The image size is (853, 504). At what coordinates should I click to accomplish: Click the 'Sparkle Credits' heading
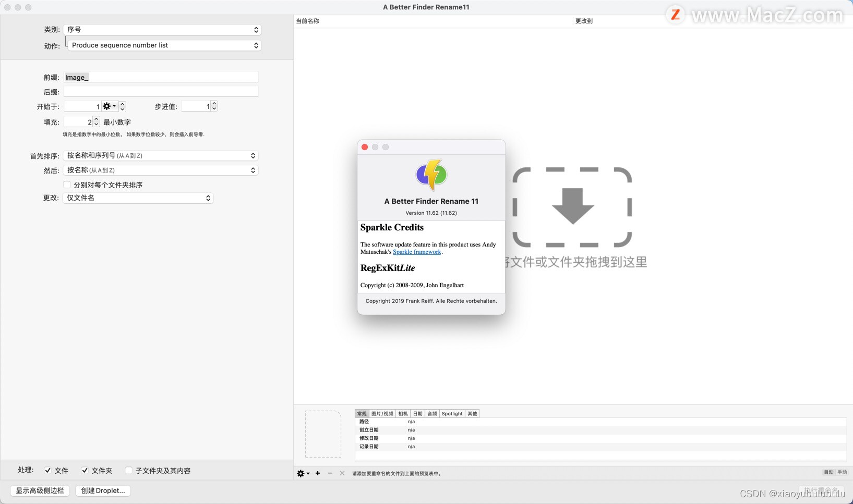(x=392, y=227)
